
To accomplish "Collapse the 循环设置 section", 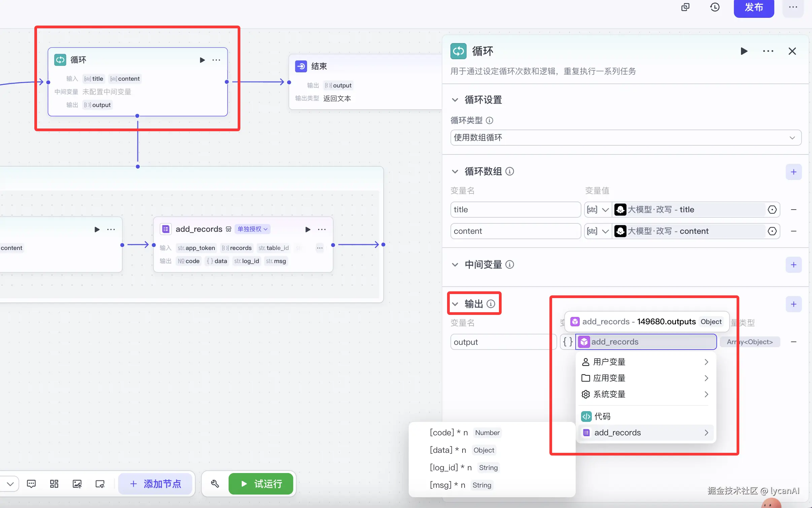I will (x=455, y=100).
